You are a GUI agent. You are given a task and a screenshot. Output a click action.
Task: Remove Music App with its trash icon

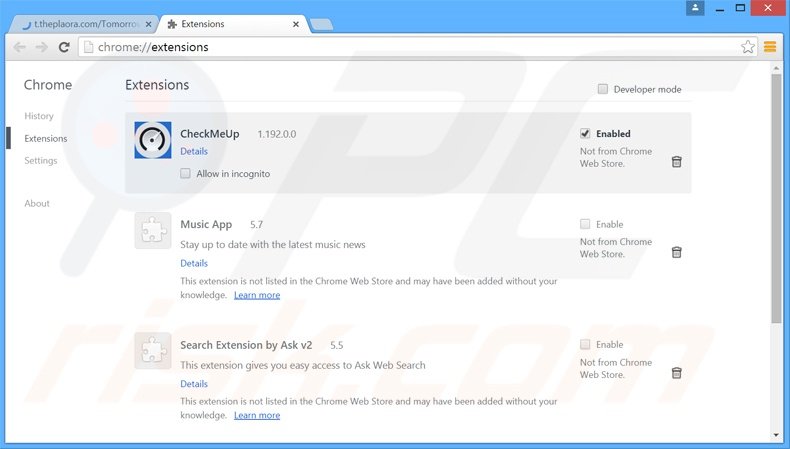pyautogui.click(x=677, y=252)
